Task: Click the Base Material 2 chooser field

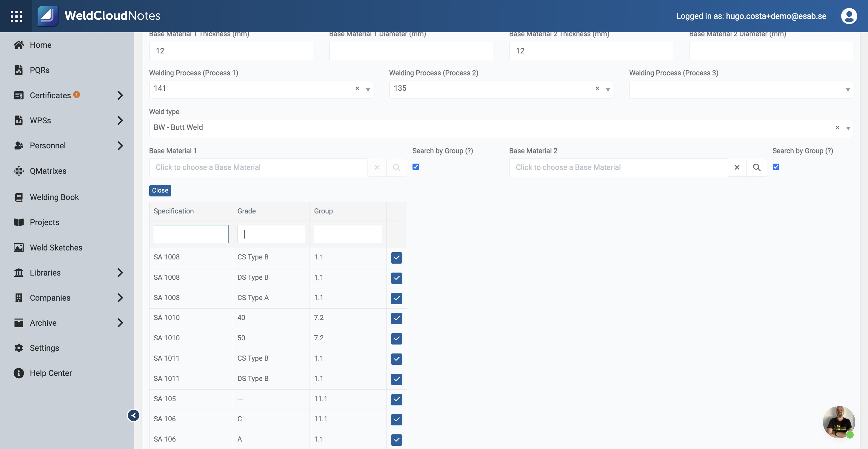Action: coord(618,167)
